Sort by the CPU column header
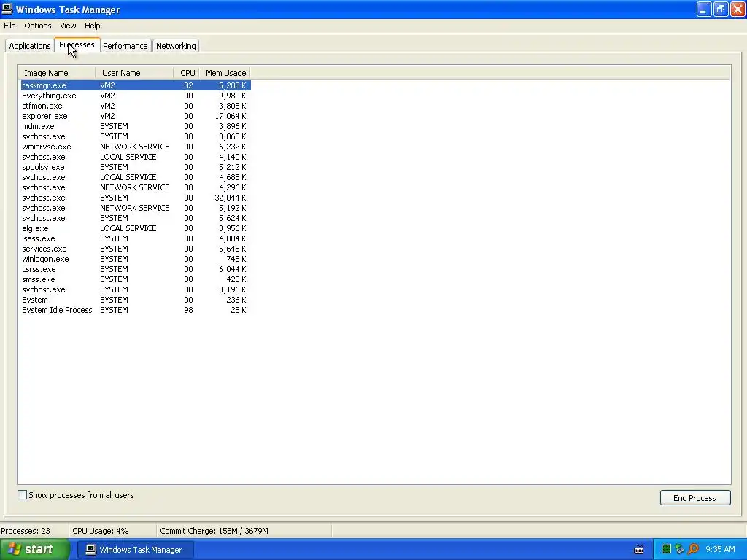Image resolution: width=747 pixels, height=560 pixels. (187, 73)
